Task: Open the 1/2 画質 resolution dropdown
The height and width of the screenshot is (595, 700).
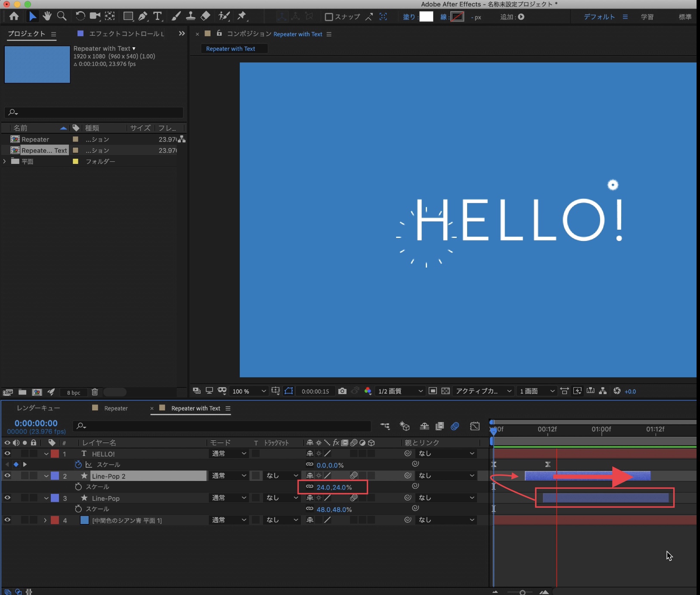Action: pyautogui.click(x=400, y=391)
